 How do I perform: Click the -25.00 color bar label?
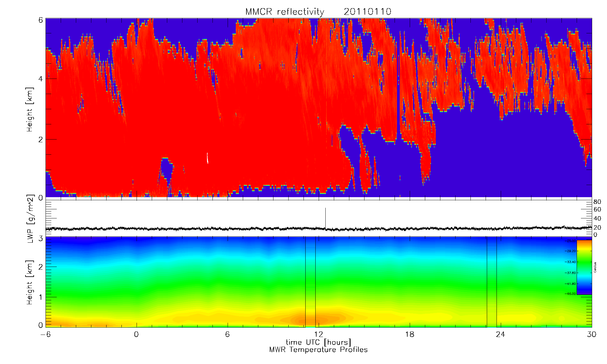[x=570, y=241]
